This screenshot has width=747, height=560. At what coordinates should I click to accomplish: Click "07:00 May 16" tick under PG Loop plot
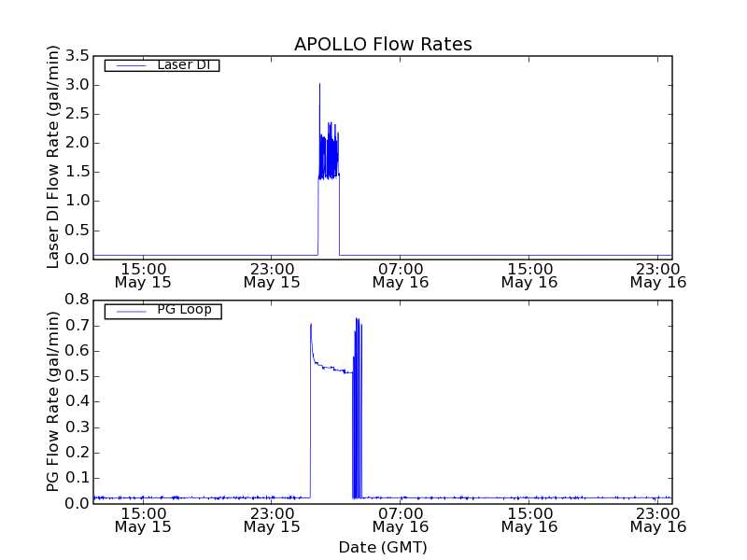coord(401,521)
